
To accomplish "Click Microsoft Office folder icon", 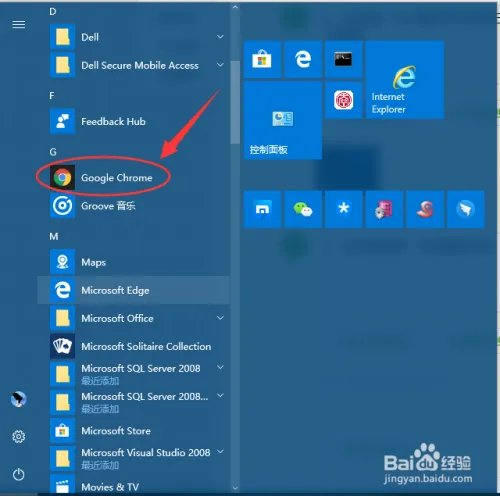I will (62, 318).
